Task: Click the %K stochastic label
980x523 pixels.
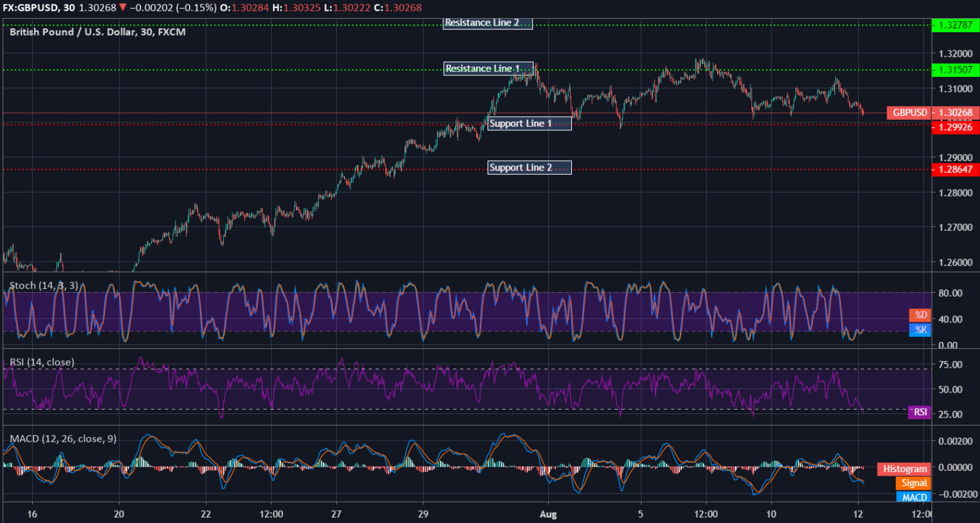Action: click(920, 330)
